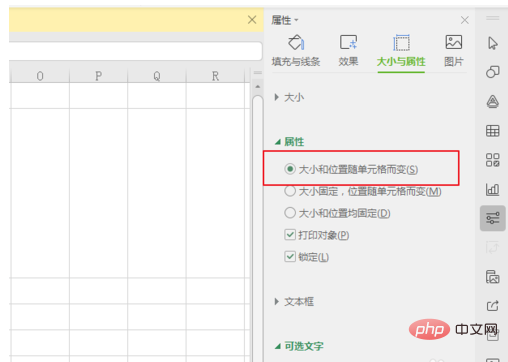Open the Picture tab (图片)
The image size is (508, 362).
(454, 51)
